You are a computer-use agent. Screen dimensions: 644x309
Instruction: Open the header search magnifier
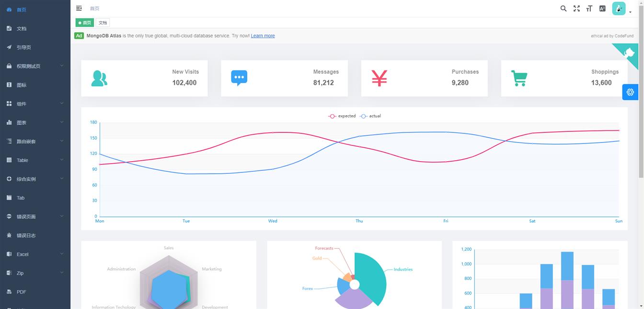pyautogui.click(x=563, y=8)
